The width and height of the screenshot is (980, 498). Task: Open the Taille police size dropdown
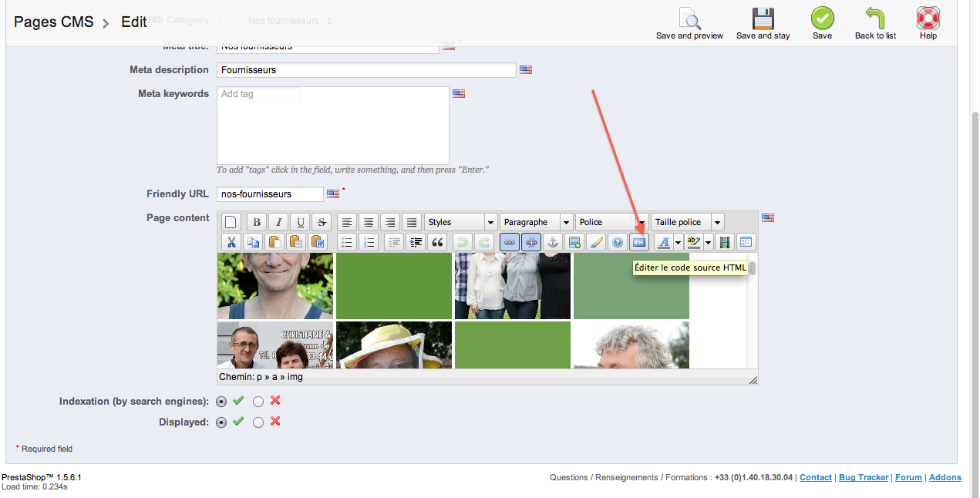[x=688, y=222]
